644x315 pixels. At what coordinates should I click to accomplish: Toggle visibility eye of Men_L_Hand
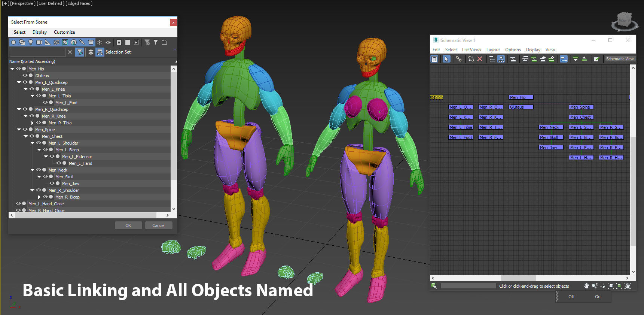58,163
